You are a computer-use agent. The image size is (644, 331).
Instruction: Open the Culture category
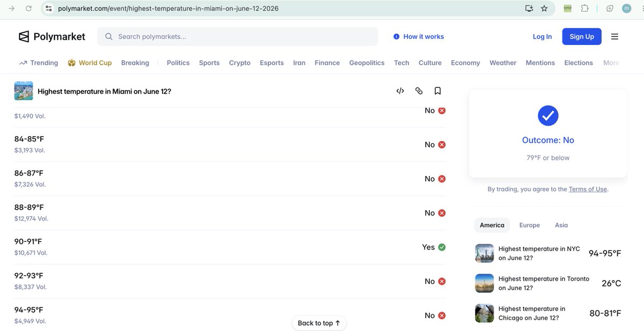tap(430, 63)
